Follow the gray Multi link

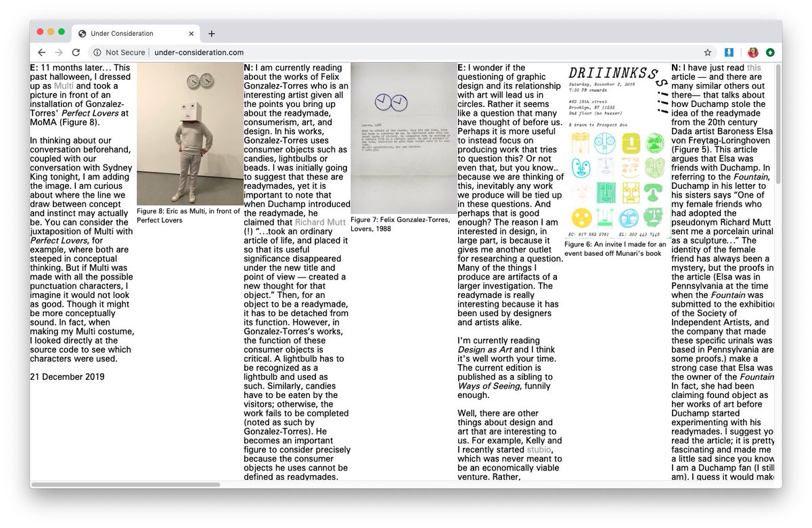point(64,87)
